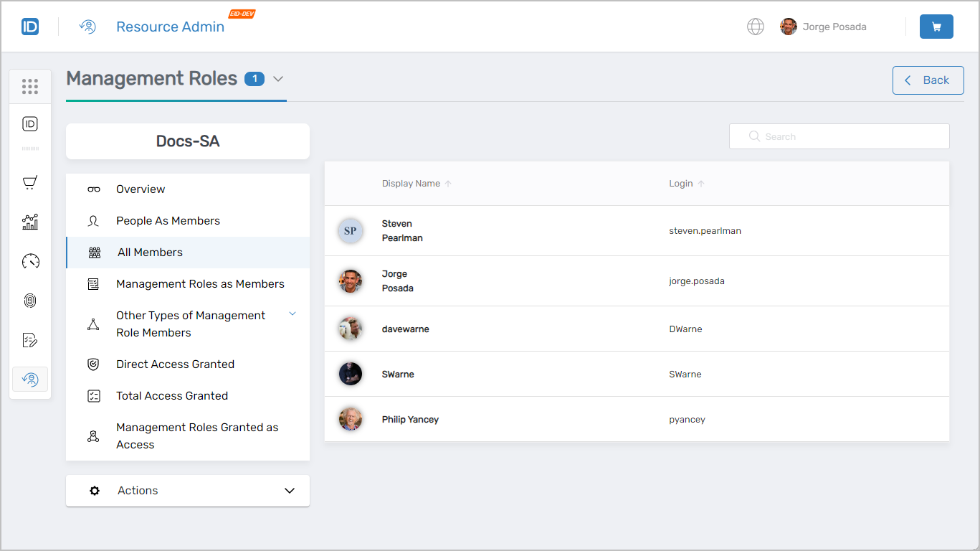Switch to People As Members view
This screenshot has width=980, height=551.
pyautogui.click(x=168, y=220)
